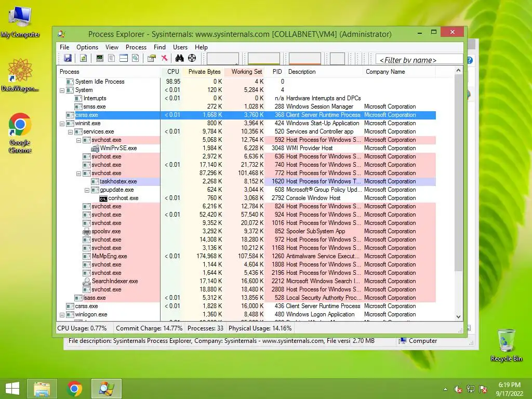Click the SearchIndexer.exe process icon
This screenshot has width=532, height=399.
(x=87, y=281)
